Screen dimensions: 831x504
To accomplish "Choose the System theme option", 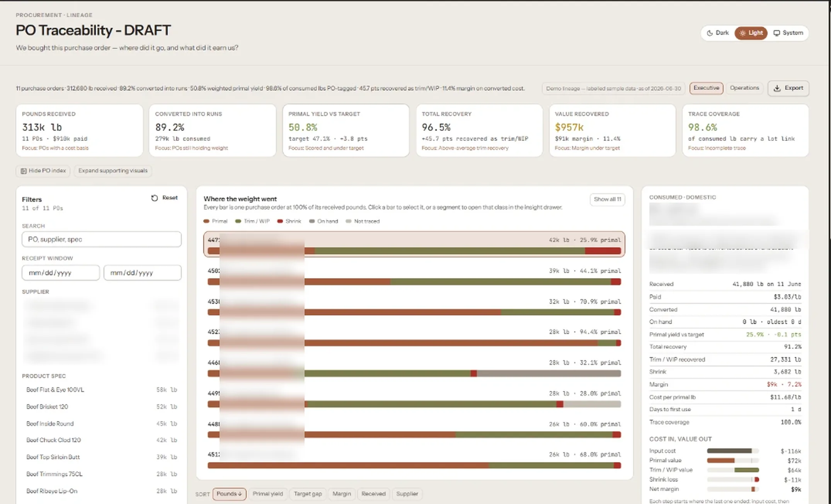I will point(788,33).
